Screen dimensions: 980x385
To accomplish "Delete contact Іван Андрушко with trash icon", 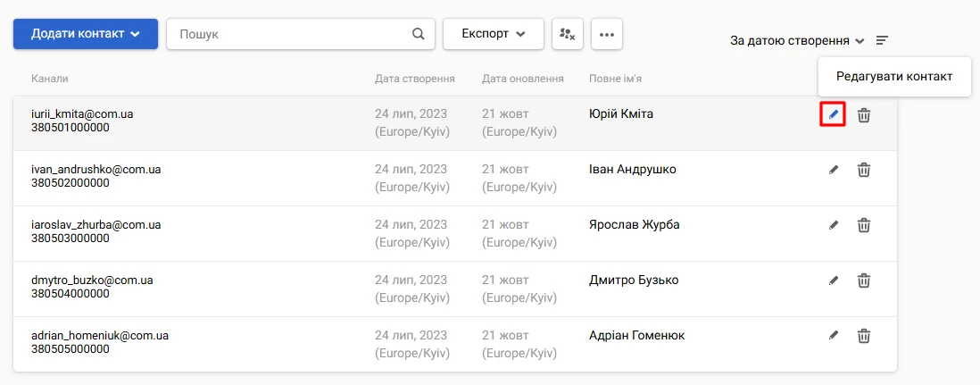I will pyautogui.click(x=863, y=170).
